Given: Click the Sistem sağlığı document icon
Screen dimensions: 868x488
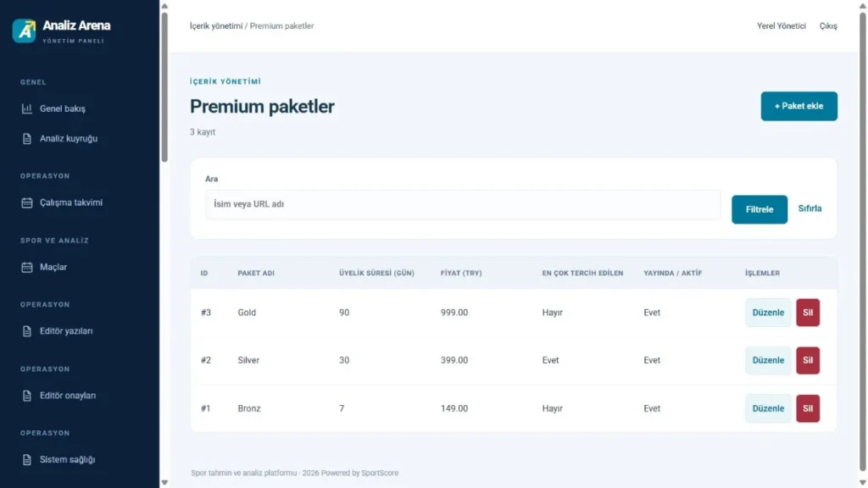Looking at the screenshot, I should [26, 460].
